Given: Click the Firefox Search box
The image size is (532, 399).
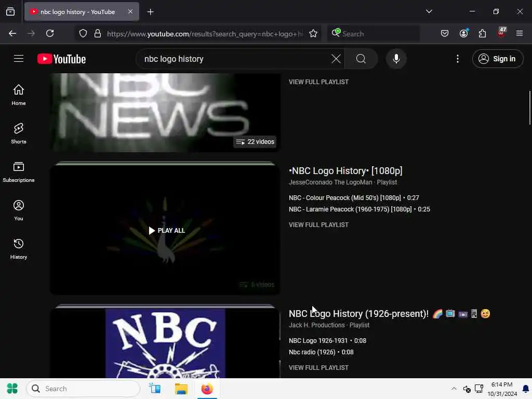Looking at the screenshot, I should 373,34.
